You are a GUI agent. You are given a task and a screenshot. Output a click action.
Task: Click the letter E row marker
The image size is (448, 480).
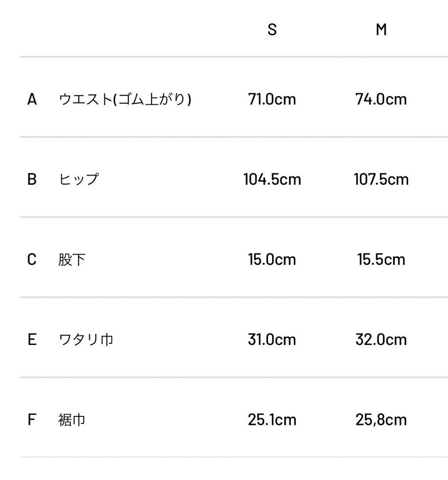(32, 340)
